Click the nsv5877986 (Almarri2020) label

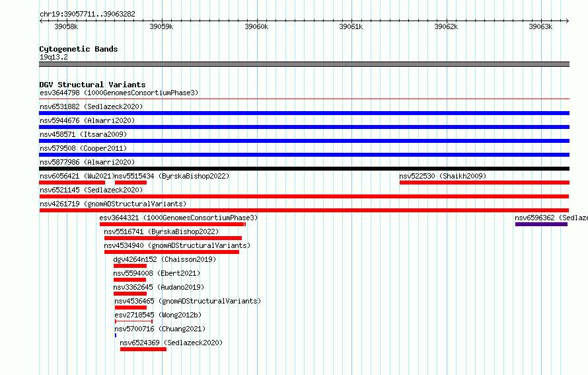tap(87, 162)
